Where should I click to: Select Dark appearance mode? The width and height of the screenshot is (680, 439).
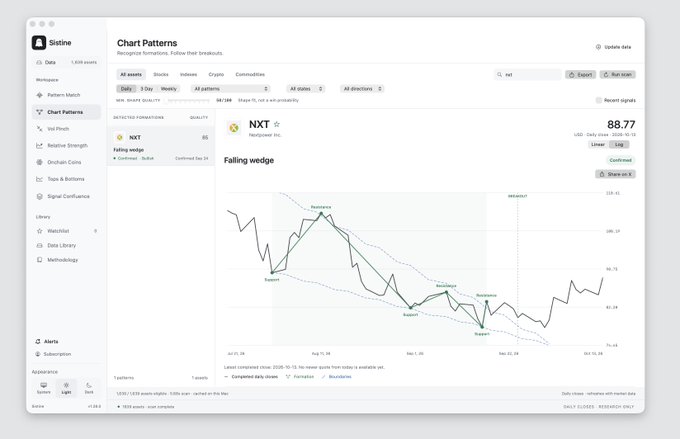(x=89, y=388)
